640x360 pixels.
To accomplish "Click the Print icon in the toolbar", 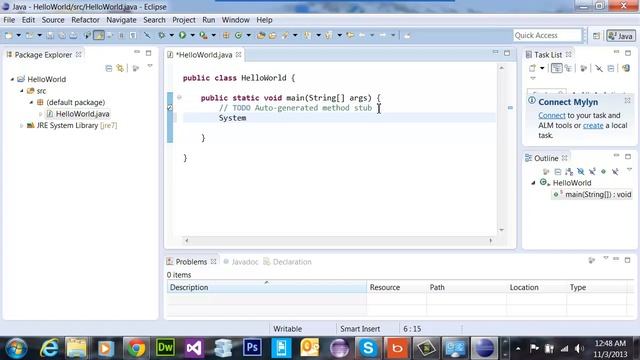I will tap(73, 36).
